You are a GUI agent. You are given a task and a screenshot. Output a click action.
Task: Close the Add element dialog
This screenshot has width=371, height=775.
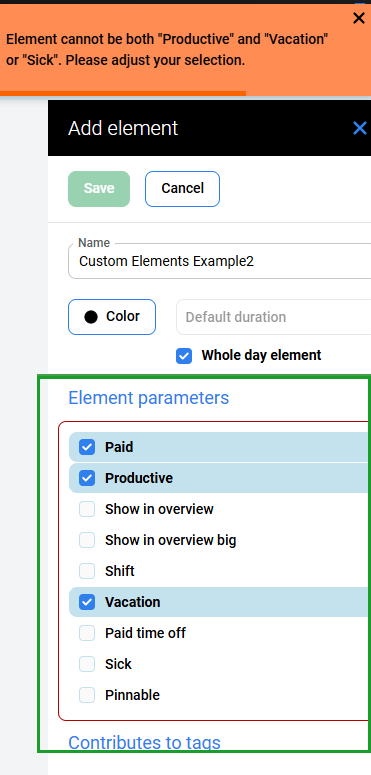[360, 129]
